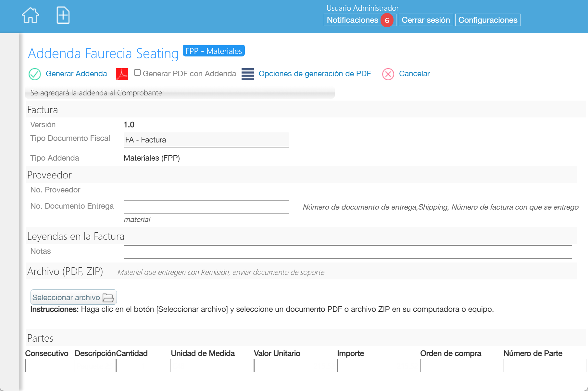Click Generar Addenda link
Viewport: 588px width, 391px height.
(x=76, y=74)
